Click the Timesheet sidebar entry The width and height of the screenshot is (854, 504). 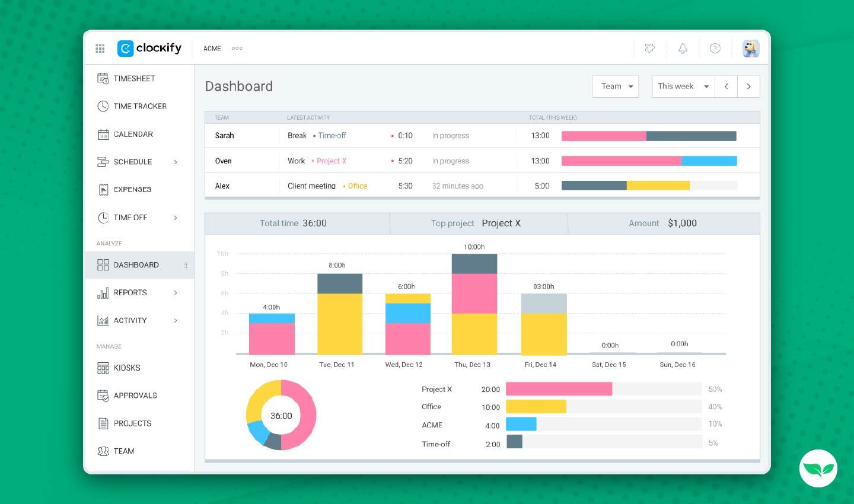[x=135, y=78]
